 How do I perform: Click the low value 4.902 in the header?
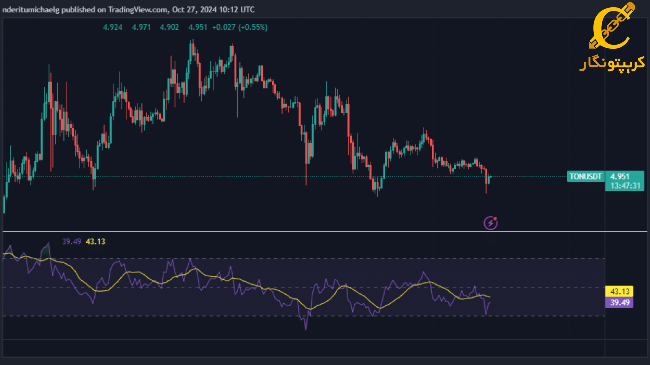click(x=169, y=27)
